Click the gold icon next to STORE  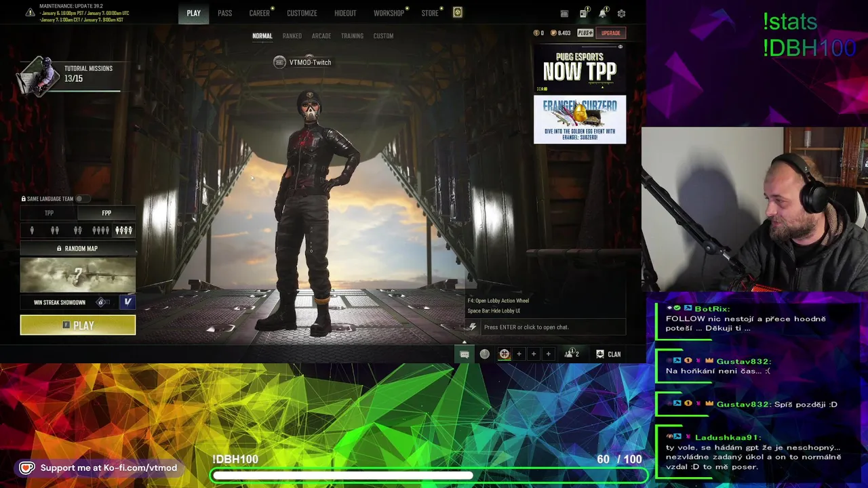pos(458,12)
